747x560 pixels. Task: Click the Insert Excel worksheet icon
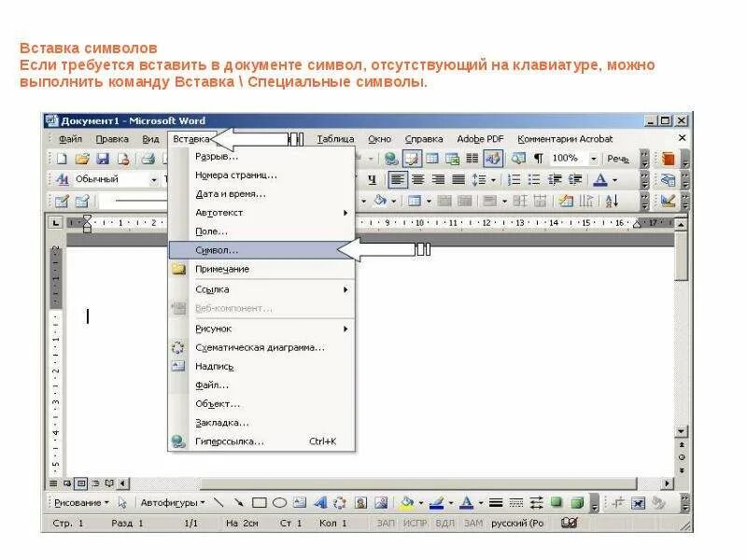click(x=452, y=159)
